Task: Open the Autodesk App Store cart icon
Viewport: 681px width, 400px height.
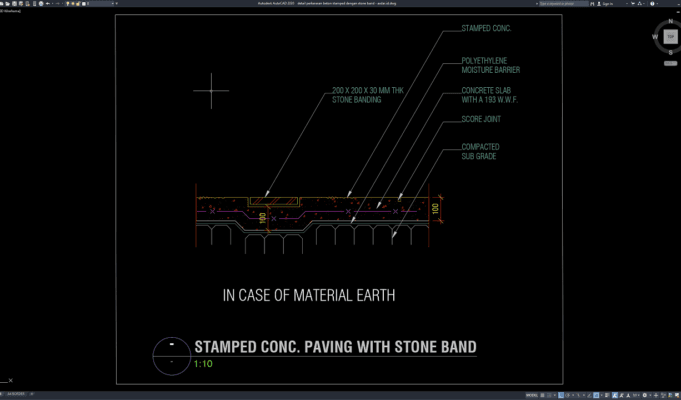Action: [x=633, y=3]
